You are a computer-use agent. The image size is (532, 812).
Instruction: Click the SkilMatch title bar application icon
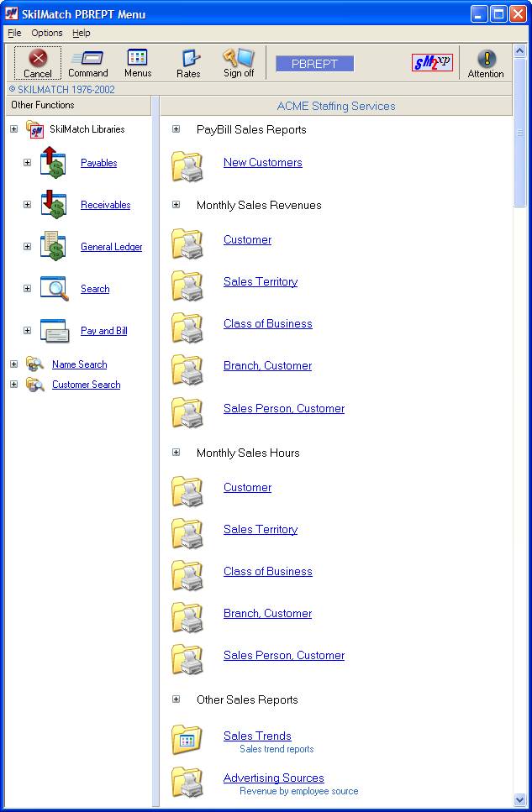(x=12, y=13)
